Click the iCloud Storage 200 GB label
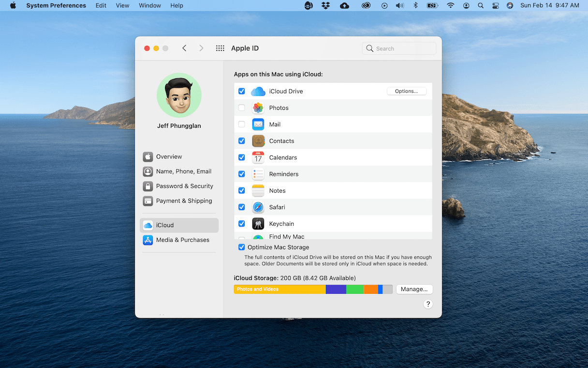The height and width of the screenshot is (368, 588). click(x=294, y=278)
